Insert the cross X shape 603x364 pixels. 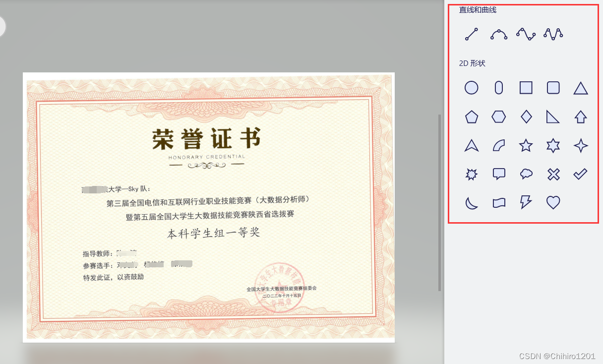pos(553,174)
